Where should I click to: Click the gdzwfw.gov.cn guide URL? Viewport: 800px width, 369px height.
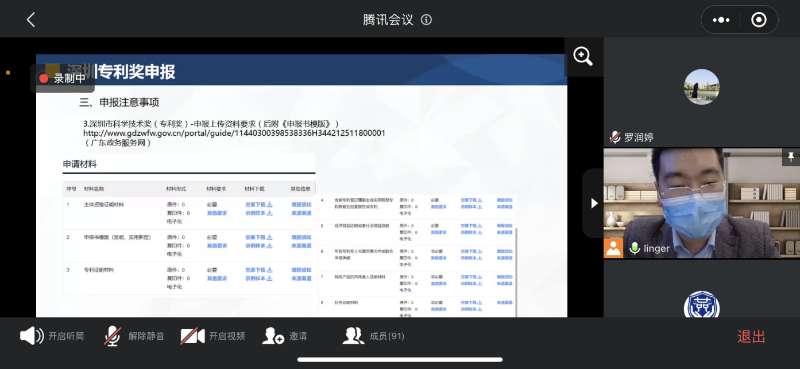pos(234,133)
